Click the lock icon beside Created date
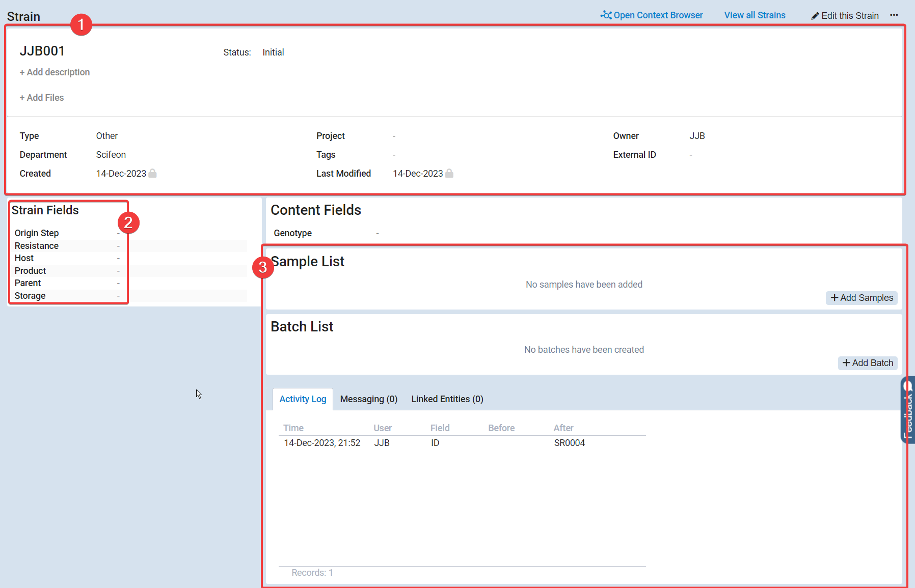 pyautogui.click(x=152, y=174)
